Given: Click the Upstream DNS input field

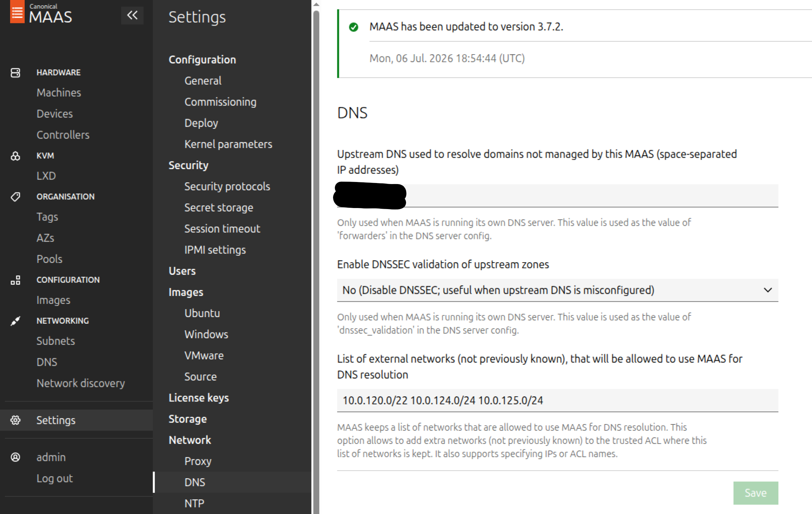Looking at the screenshot, I should click(x=557, y=196).
